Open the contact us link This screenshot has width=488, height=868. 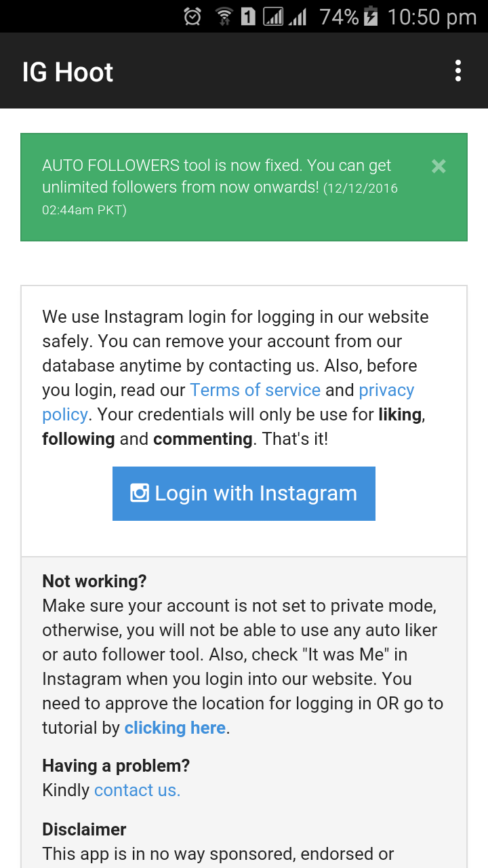pos(137,790)
